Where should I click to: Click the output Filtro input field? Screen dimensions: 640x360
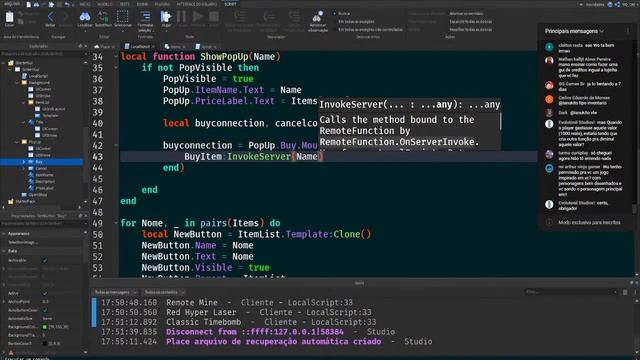coord(571,292)
